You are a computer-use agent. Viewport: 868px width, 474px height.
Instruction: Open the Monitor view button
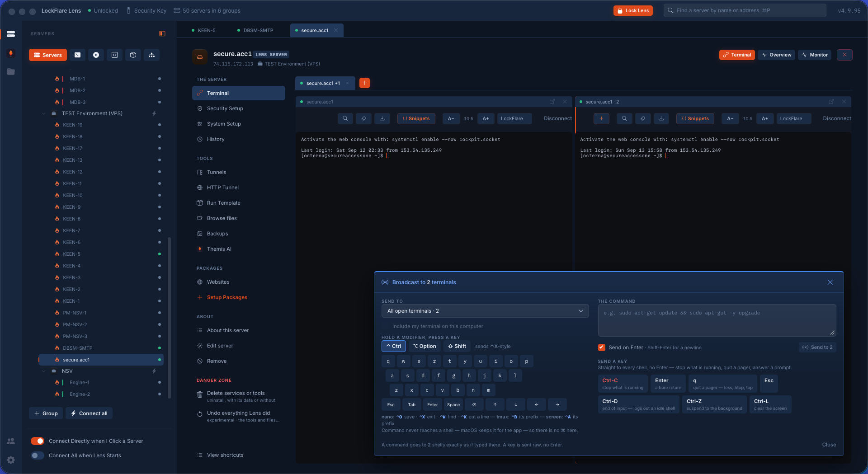815,55
